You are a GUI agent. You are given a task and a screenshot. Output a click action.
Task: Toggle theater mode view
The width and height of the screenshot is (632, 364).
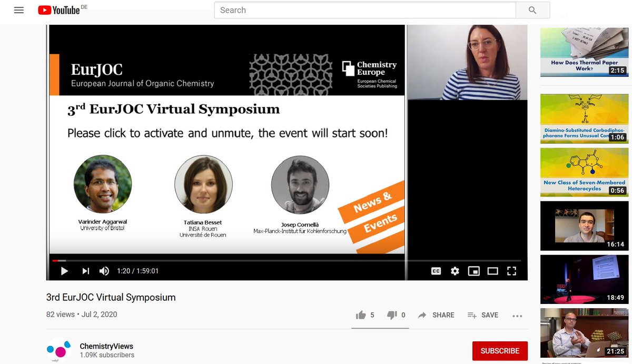pyautogui.click(x=492, y=271)
